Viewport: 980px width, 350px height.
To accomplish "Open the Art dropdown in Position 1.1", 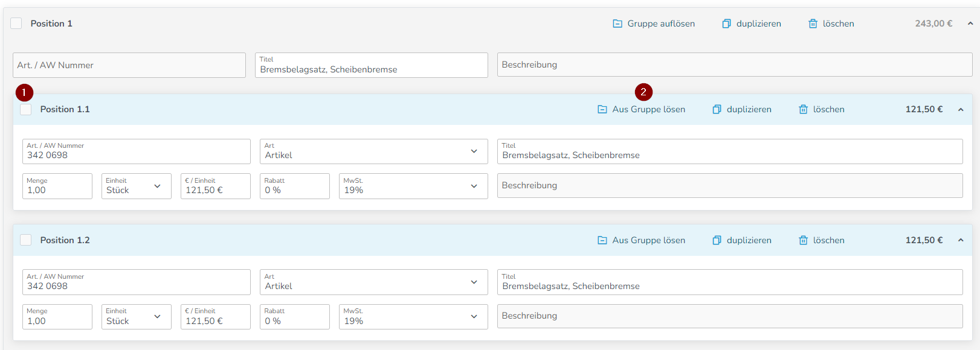I will [x=374, y=151].
